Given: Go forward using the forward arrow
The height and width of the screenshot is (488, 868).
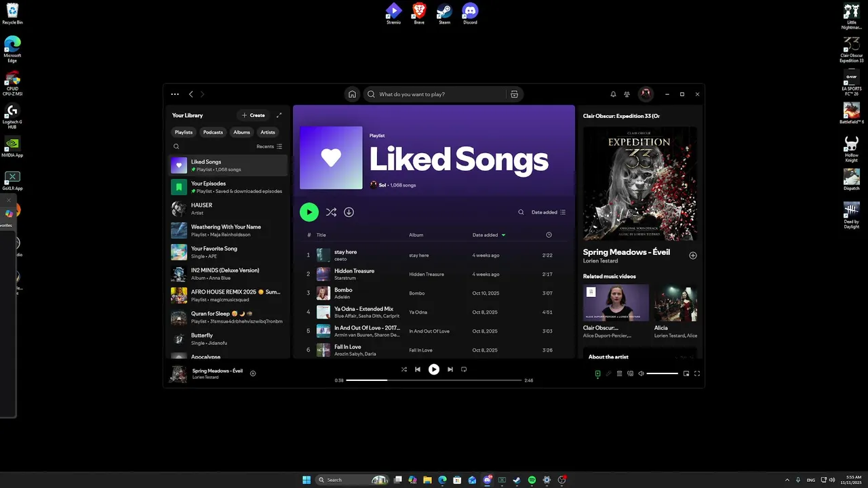Looking at the screenshot, I should [202, 94].
